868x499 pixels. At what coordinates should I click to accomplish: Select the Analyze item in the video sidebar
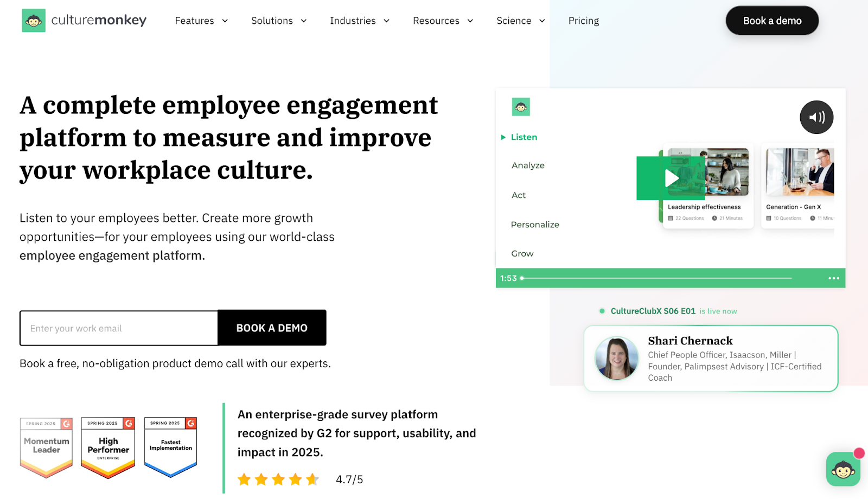[527, 165]
